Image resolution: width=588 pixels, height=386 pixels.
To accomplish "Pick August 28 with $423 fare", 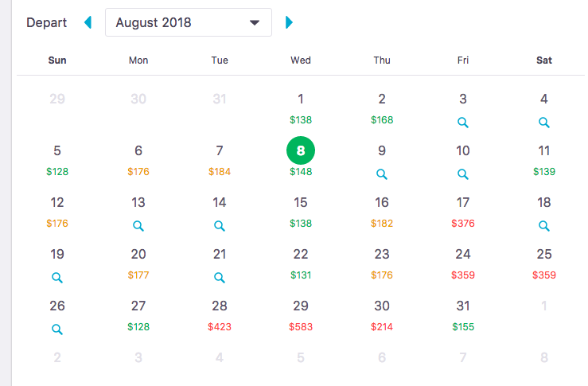I will [220, 315].
